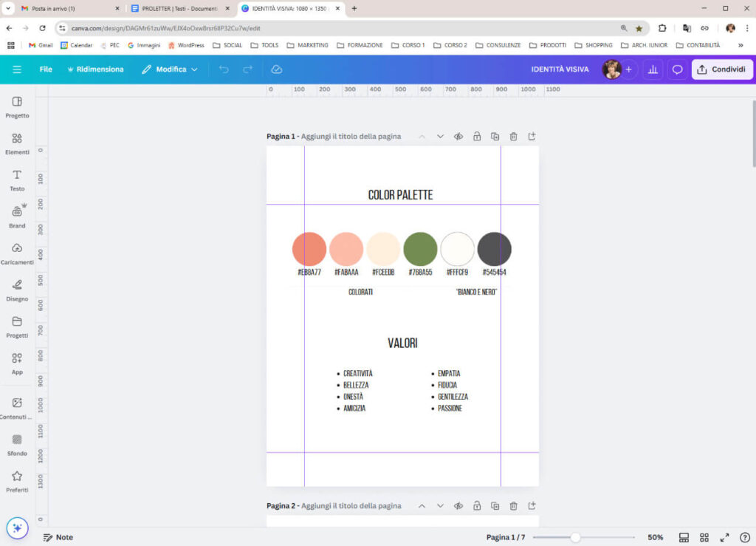Open the MARKETING bookmarks folder
Viewport: 756px width, 546px height.
tap(308, 45)
